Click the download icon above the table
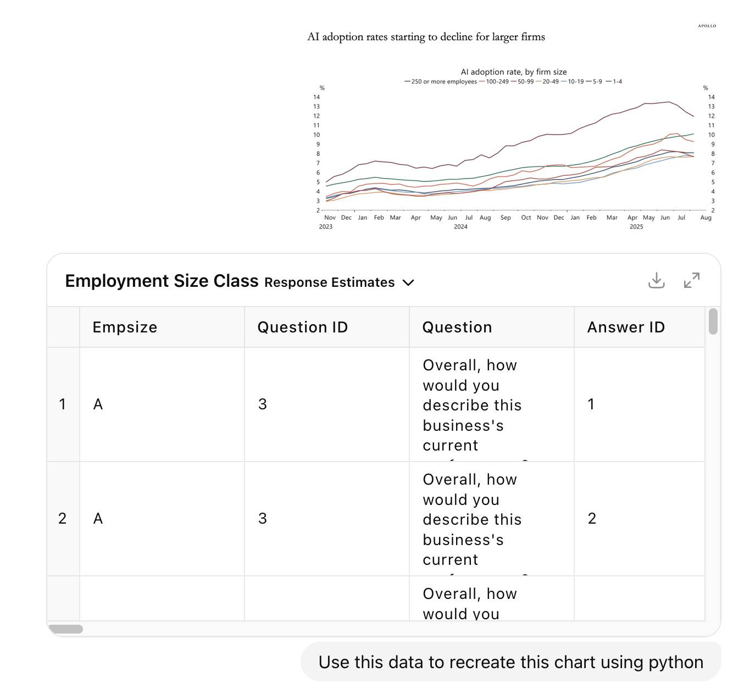Screen dimensions: 744x700 657,281
